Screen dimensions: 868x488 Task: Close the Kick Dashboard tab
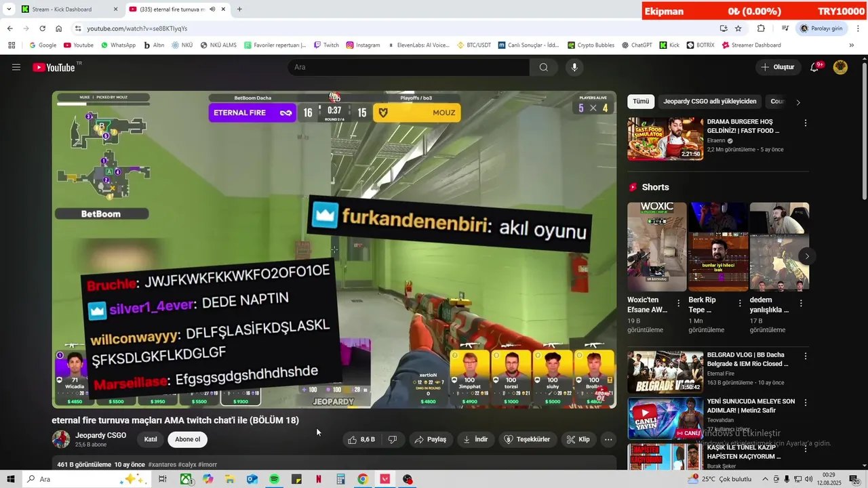(115, 9)
